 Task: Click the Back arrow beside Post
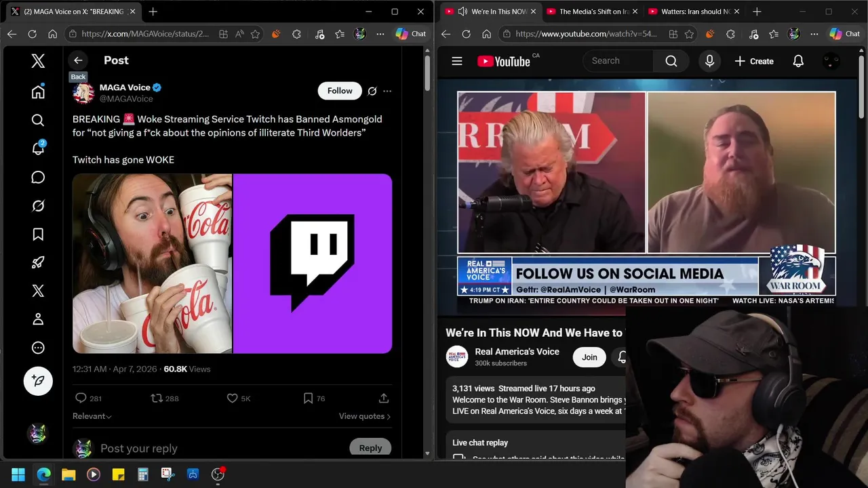coord(78,60)
